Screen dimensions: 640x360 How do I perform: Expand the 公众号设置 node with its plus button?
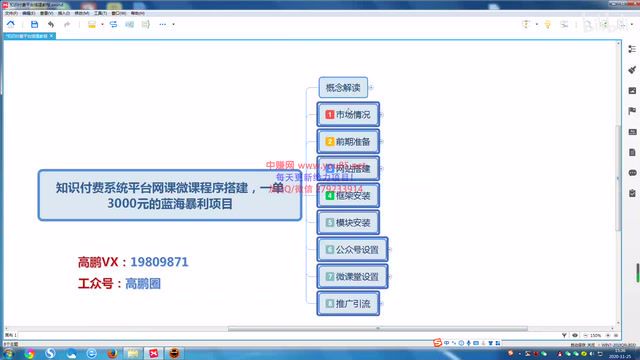point(389,249)
